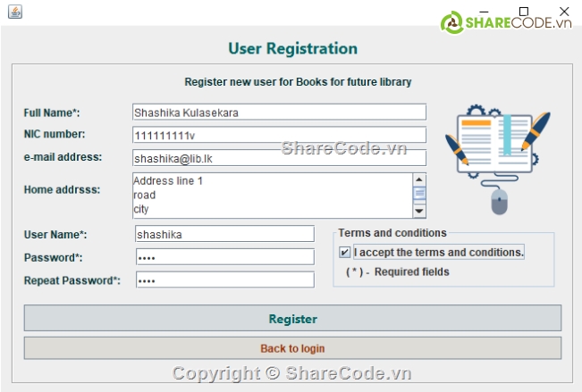Go back using Back to login button

pyautogui.click(x=292, y=348)
